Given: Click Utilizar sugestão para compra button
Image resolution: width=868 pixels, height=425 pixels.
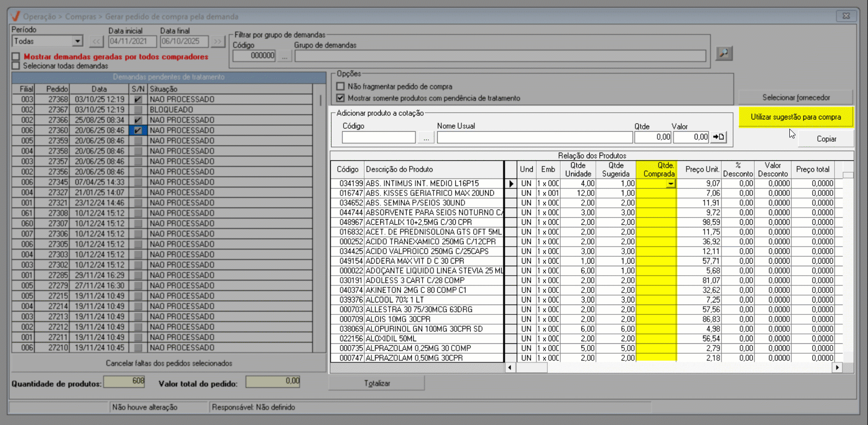Looking at the screenshot, I should click(796, 117).
